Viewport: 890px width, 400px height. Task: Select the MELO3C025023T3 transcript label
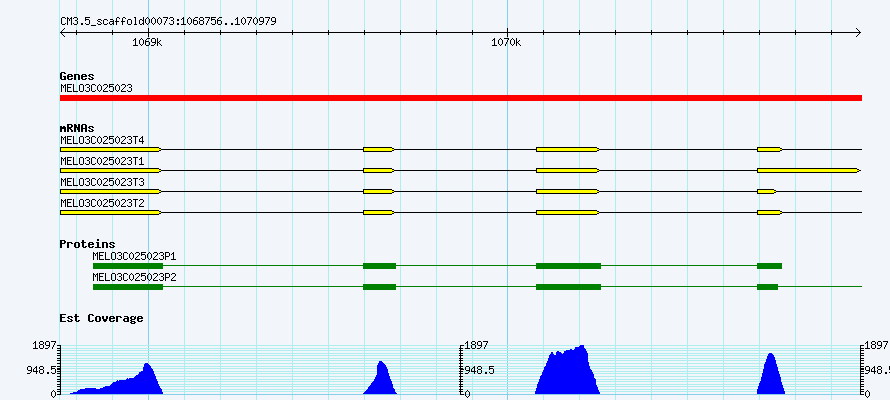pyautogui.click(x=102, y=182)
